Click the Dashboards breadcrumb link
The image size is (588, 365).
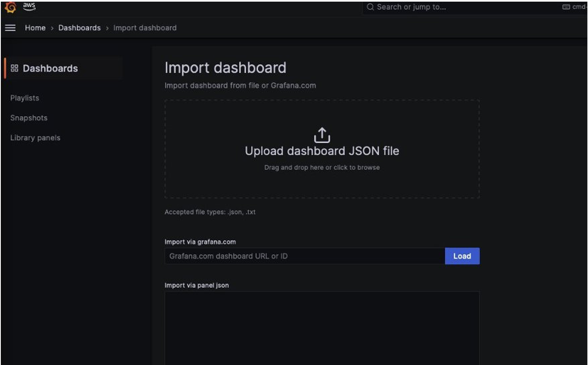click(x=79, y=28)
